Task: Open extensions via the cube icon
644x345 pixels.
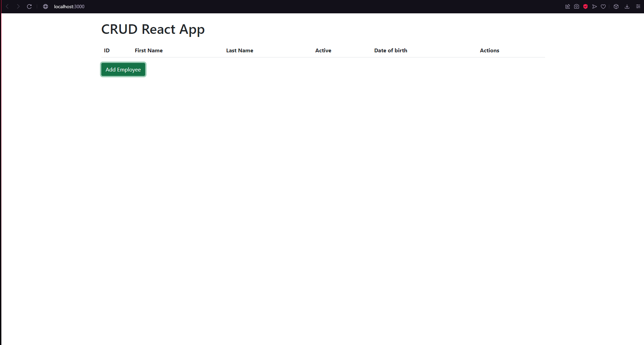Action: (x=616, y=6)
